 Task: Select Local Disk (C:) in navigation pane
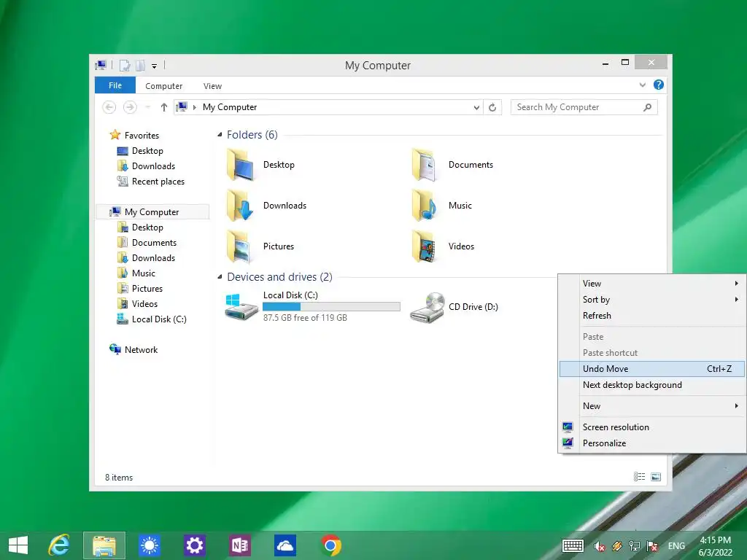coord(158,319)
